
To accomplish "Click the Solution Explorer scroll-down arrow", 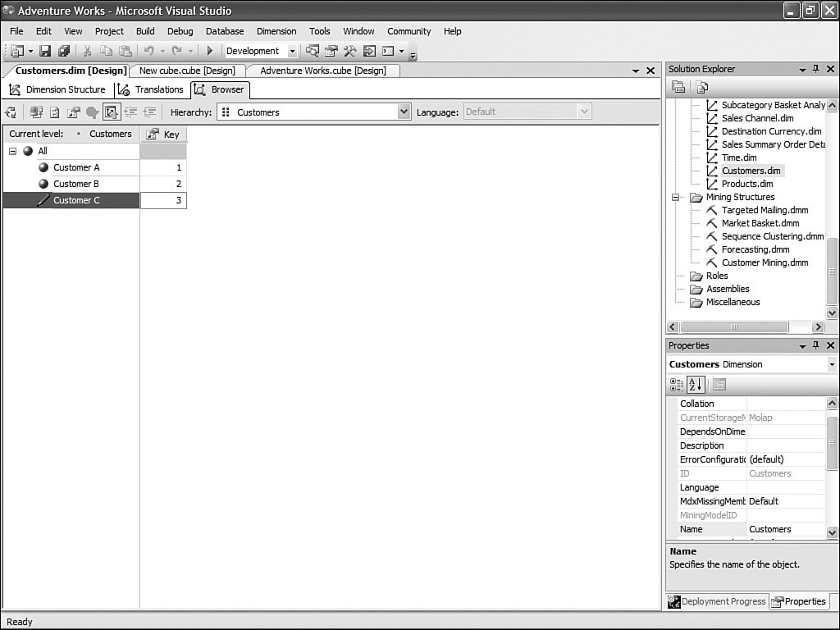I will point(832,313).
